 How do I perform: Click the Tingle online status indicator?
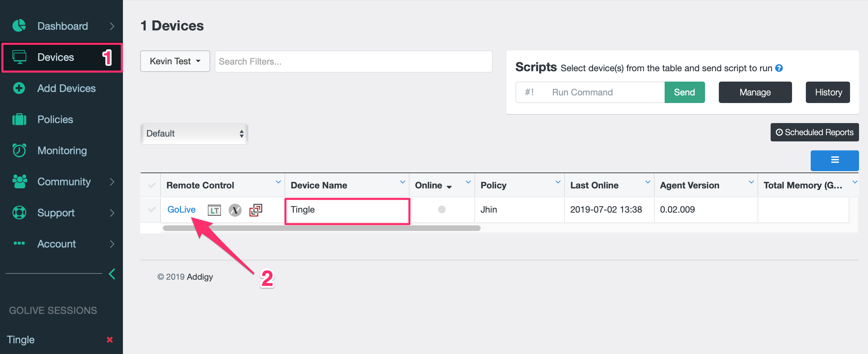(442, 209)
